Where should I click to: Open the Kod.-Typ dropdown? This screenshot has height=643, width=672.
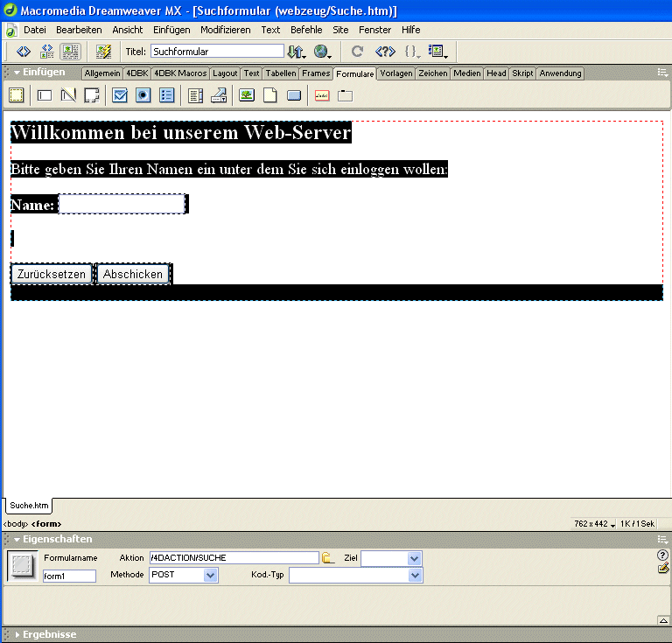(x=415, y=575)
